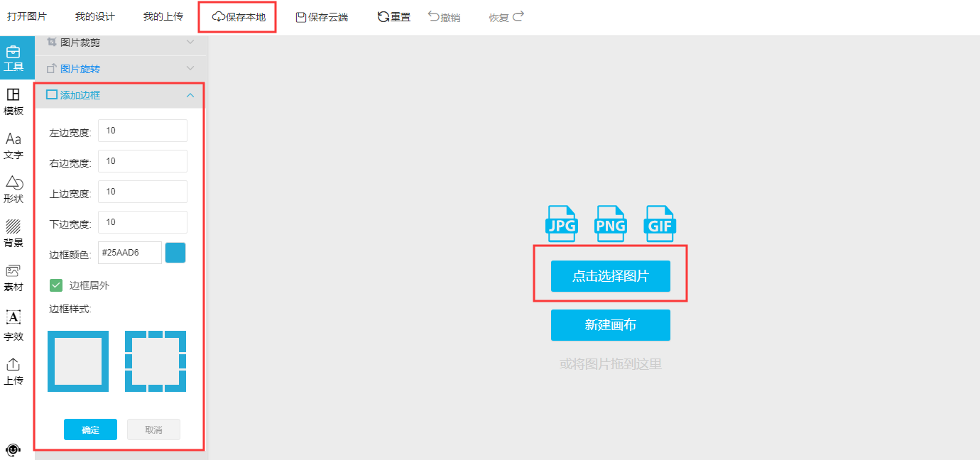Viewport: 980px width, 460px height.
Task: Open the 背景 background sidebar tab
Action: [13, 234]
